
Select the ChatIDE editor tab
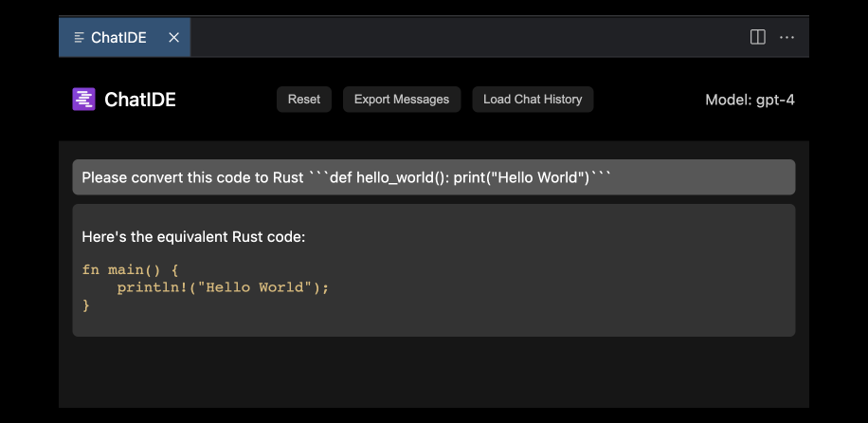click(124, 37)
